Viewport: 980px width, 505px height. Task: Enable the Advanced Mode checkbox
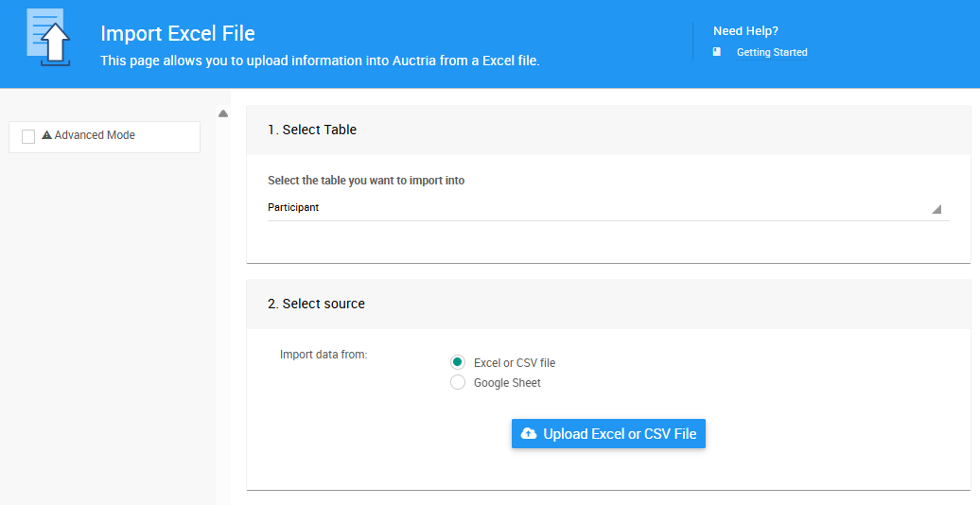point(28,136)
